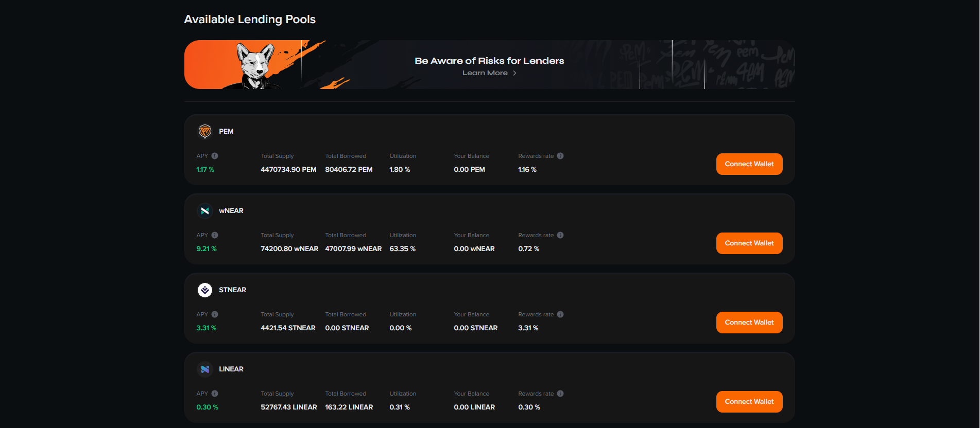This screenshot has height=428, width=980.
Task: Click APY info icon in wNEAR pool
Action: coord(215,235)
